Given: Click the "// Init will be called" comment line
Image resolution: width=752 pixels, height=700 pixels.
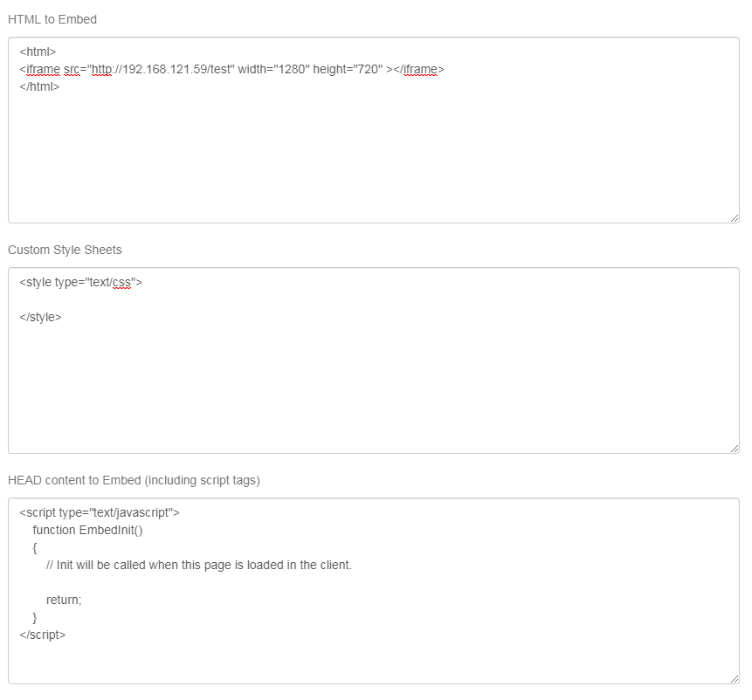Looking at the screenshot, I should (199, 565).
